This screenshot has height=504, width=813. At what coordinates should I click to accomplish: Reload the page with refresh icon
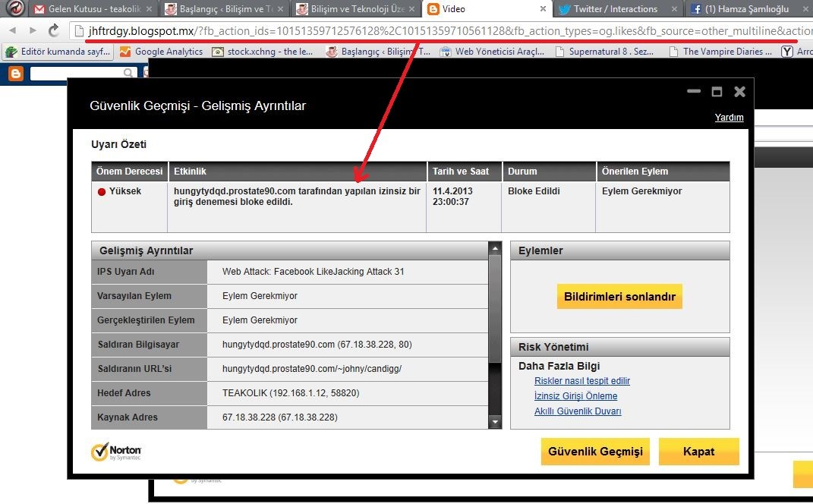point(53,30)
